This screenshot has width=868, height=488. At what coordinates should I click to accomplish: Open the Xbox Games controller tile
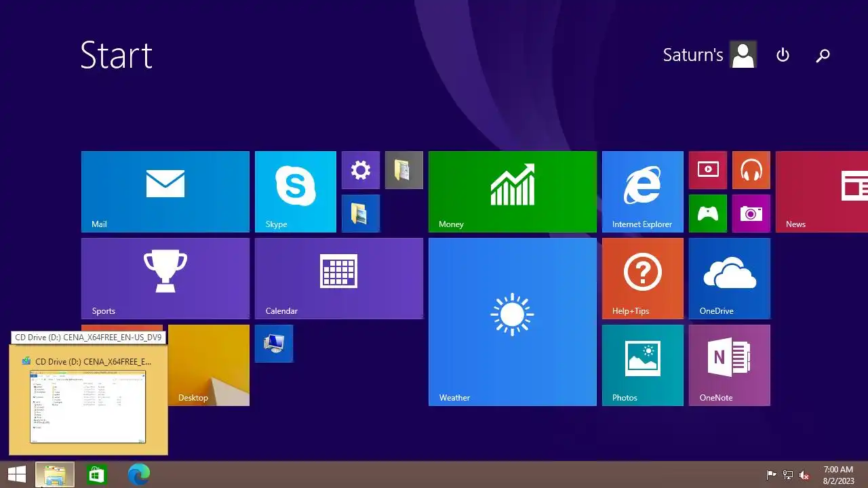708,213
